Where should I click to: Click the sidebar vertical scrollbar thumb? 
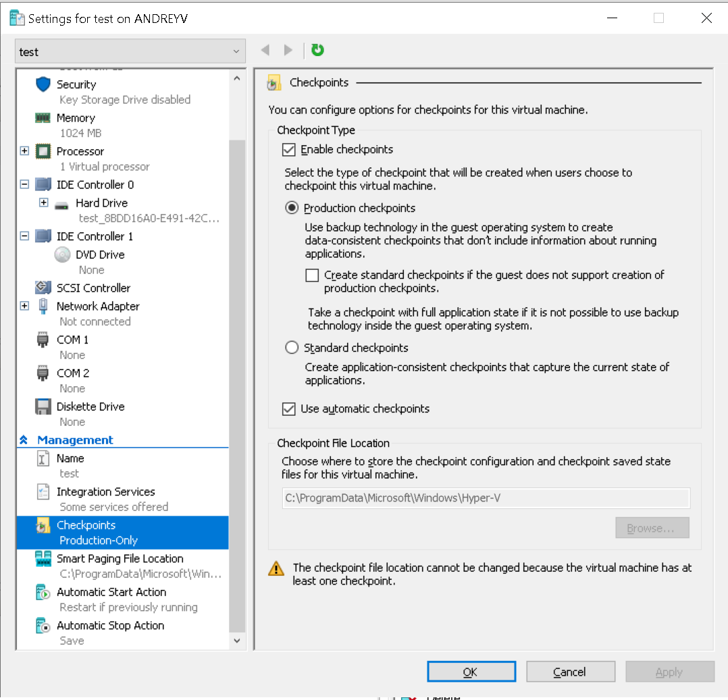click(x=237, y=385)
